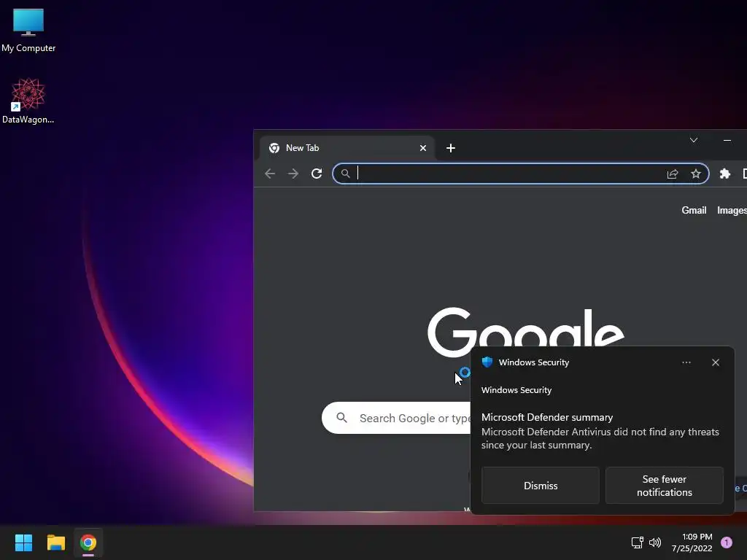Image resolution: width=747 pixels, height=560 pixels.
Task: Open the clock showing 1:09 PM
Action: [692, 542]
